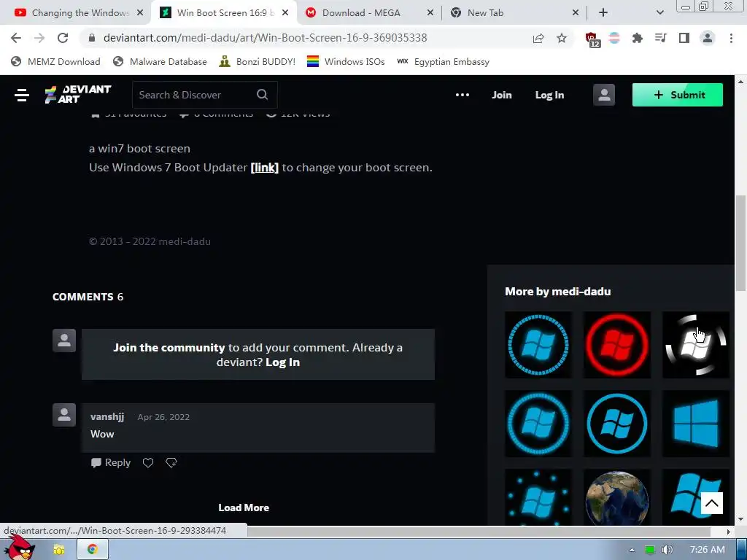Click Log In in comment box

click(282, 362)
